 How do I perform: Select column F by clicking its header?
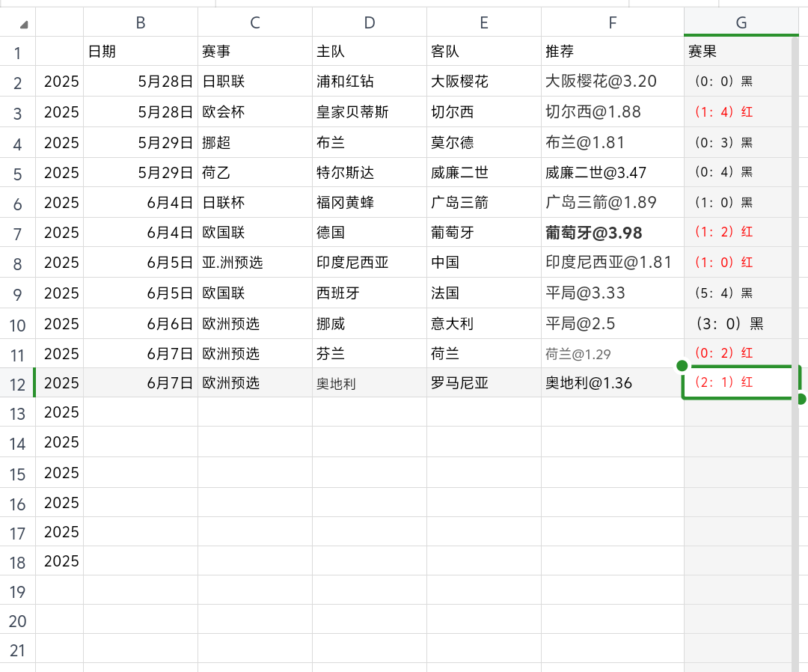click(x=612, y=22)
